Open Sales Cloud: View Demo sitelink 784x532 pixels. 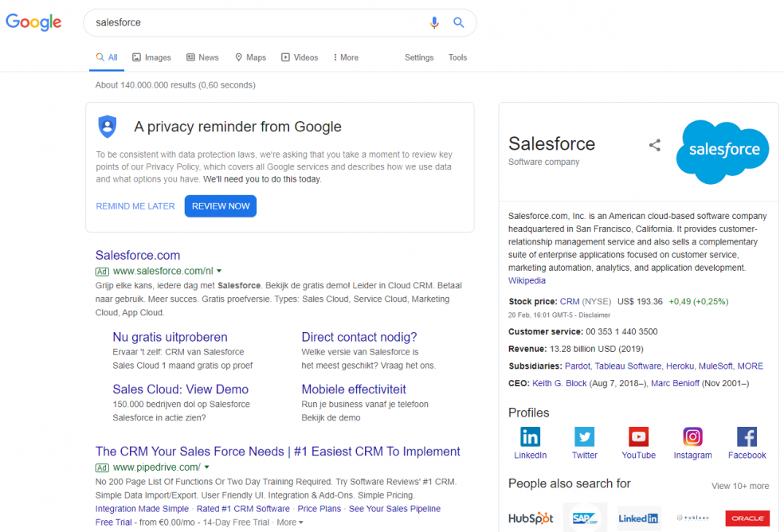coord(181,389)
